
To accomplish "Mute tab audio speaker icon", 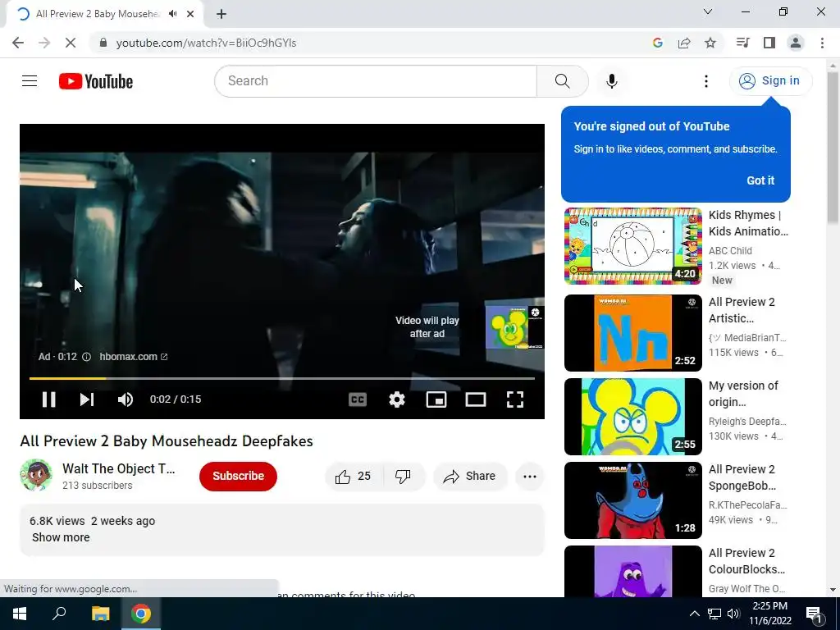I will 172,14.
